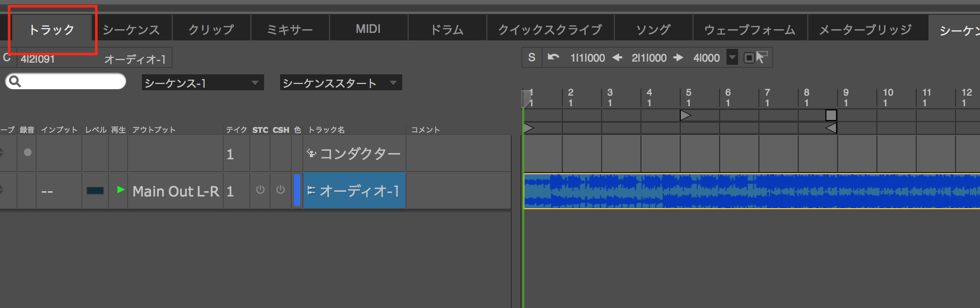Viewport: 980px width, 308px height.
Task: Click the curved undo arrow in selection bar
Action: [x=553, y=57]
